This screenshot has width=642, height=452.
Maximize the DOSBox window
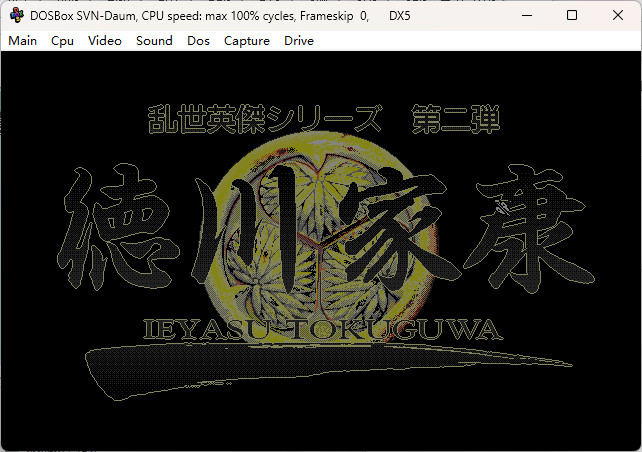571,16
